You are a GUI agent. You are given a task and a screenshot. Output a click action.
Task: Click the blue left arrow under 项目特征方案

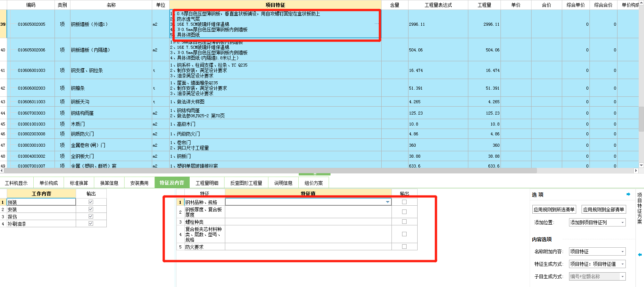(640, 254)
